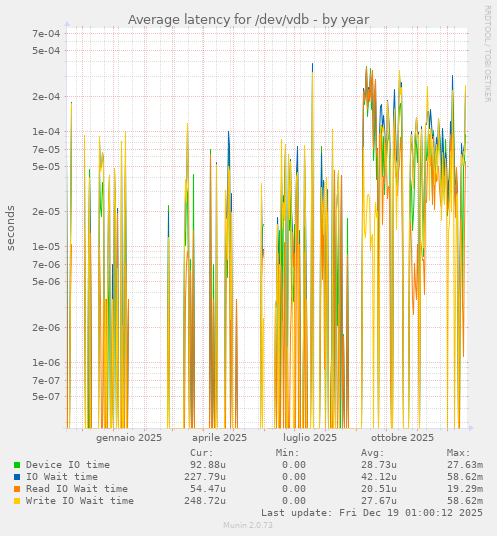This screenshot has height=536, width=497.
Task: Click the 1e-05 y-axis tick label
Action: click(46, 247)
